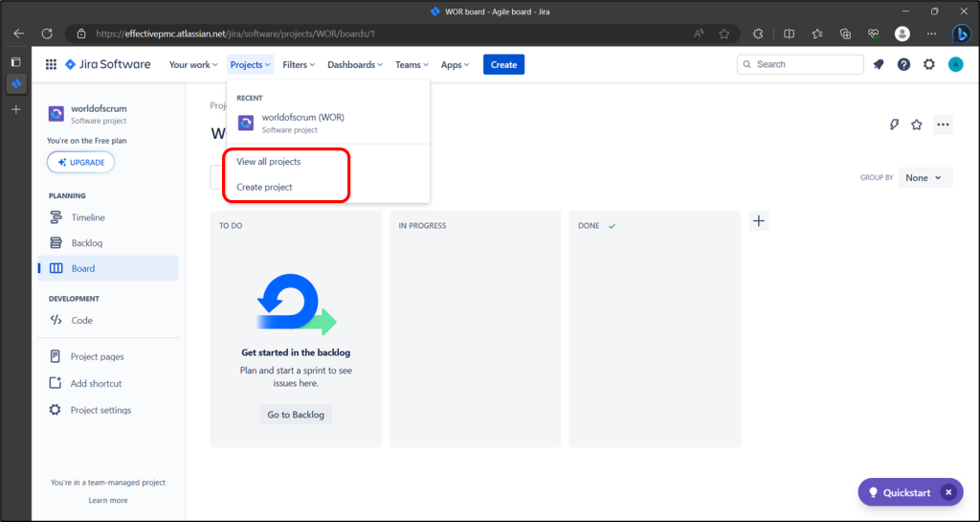This screenshot has width=980, height=522.
Task: Collapse the Projects dropdown menu
Action: 250,64
